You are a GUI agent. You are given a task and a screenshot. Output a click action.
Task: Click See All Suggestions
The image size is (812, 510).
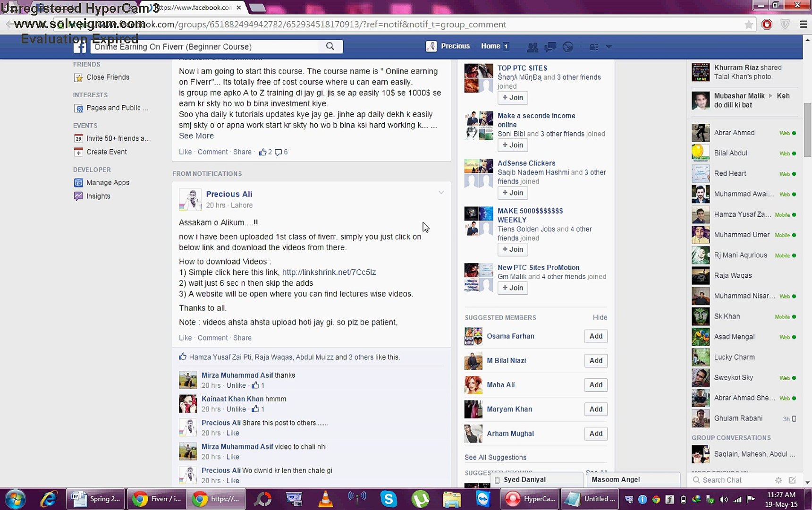pyautogui.click(x=495, y=458)
